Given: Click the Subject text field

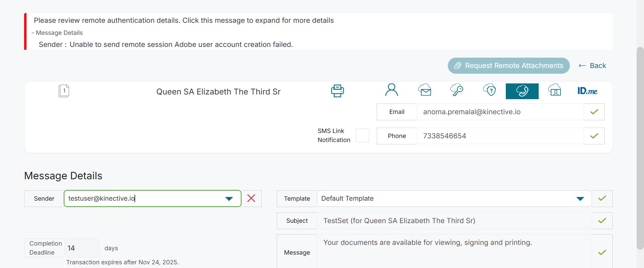Looking at the screenshot, I should 454,221.
